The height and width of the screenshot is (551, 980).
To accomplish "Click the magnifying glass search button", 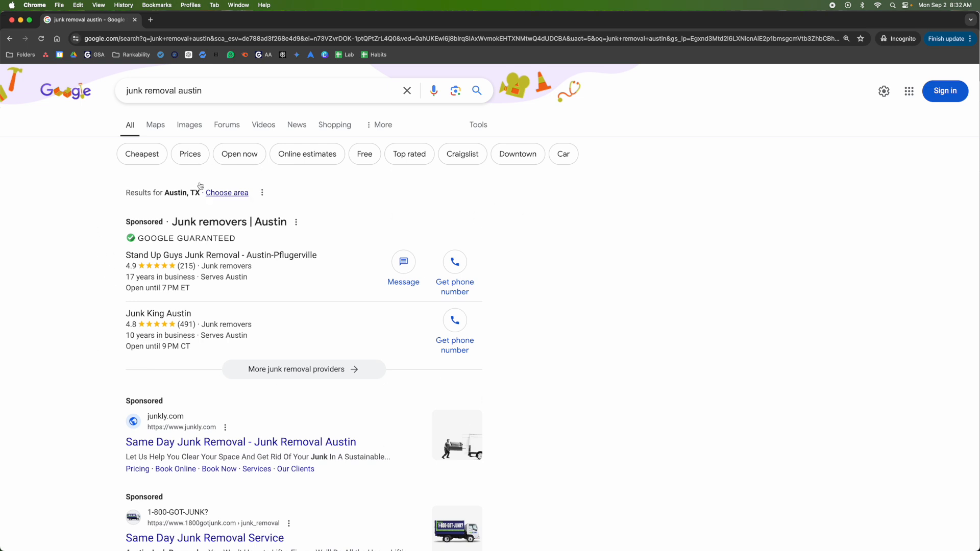I will (x=477, y=91).
